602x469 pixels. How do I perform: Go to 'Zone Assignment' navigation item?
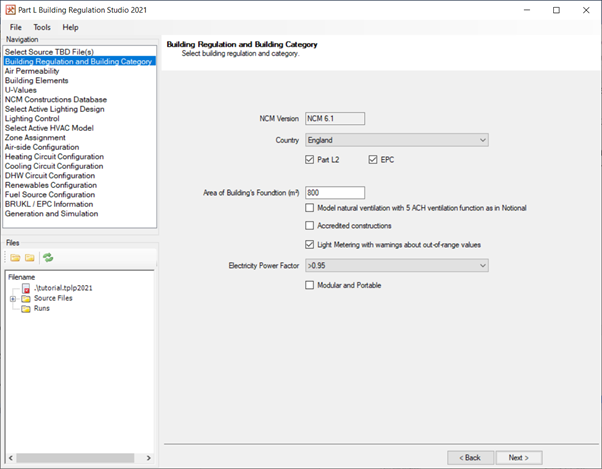point(35,138)
